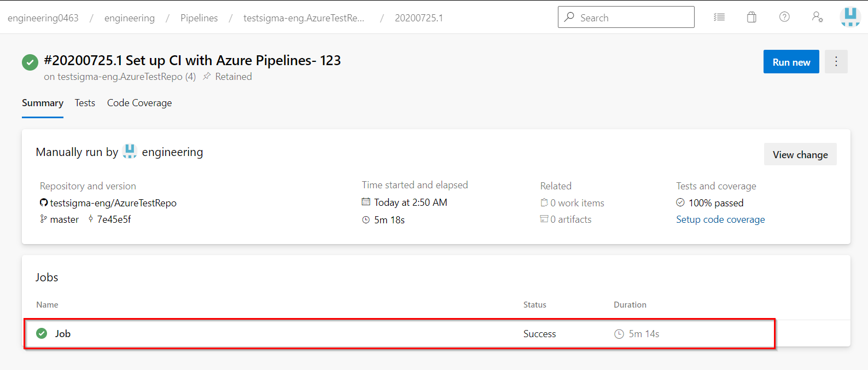The width and height of the screenshot is (868, 370).
Task: Click the Today at 2:50 AM text
Action: [411, 203]
